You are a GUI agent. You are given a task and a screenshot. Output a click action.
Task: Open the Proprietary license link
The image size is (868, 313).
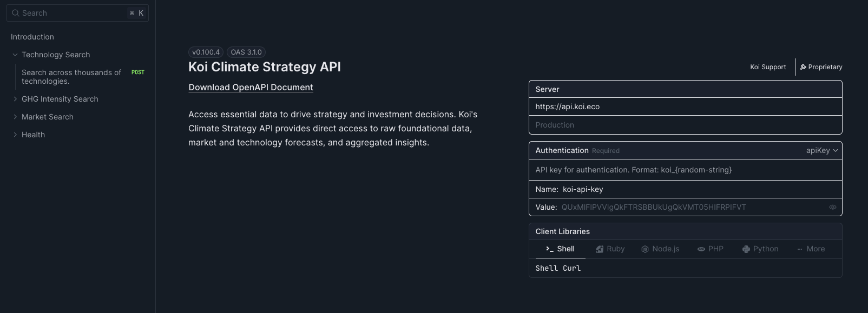821,67
